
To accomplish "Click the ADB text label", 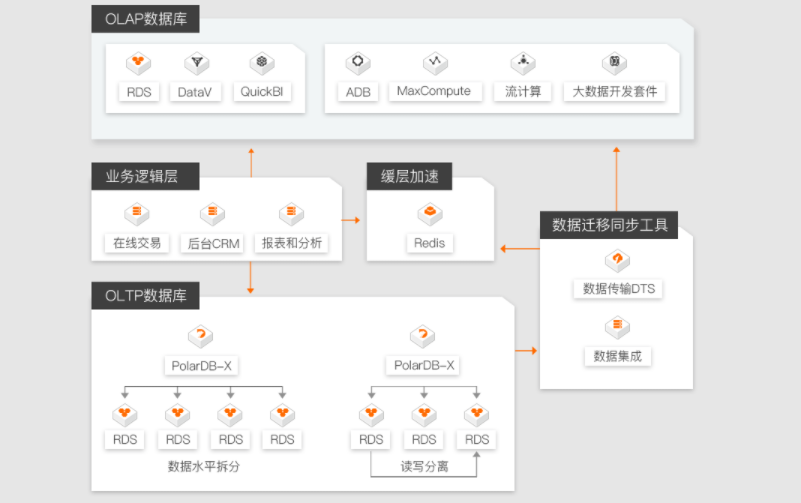I will (358, 92).
